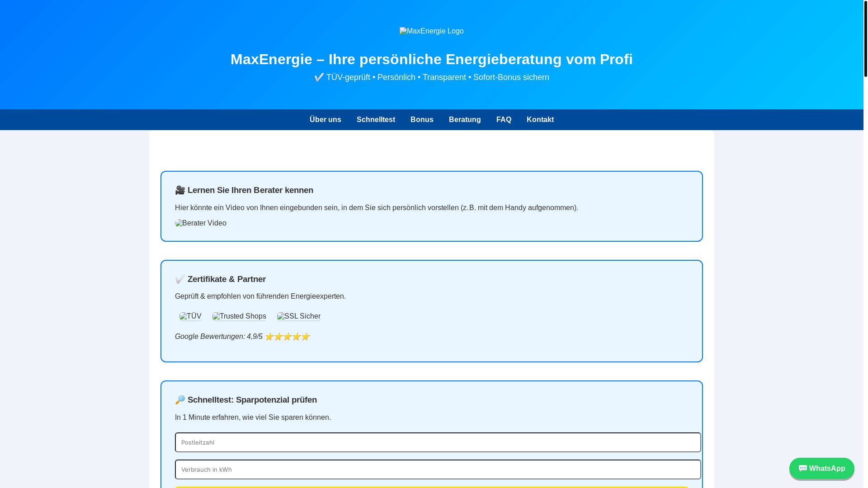Image resolution: width=868 pixels, height=488 pixels.
Task: Click the main MaxEnergie headline
Action: pos(431,59)
